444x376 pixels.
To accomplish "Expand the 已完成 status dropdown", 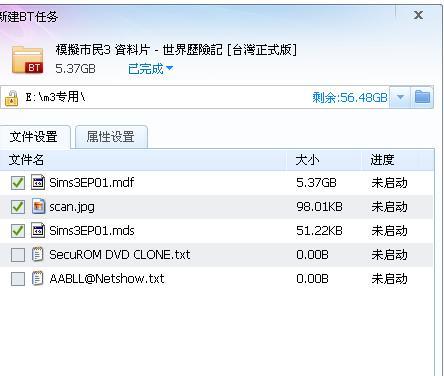I will click(151, 69).
